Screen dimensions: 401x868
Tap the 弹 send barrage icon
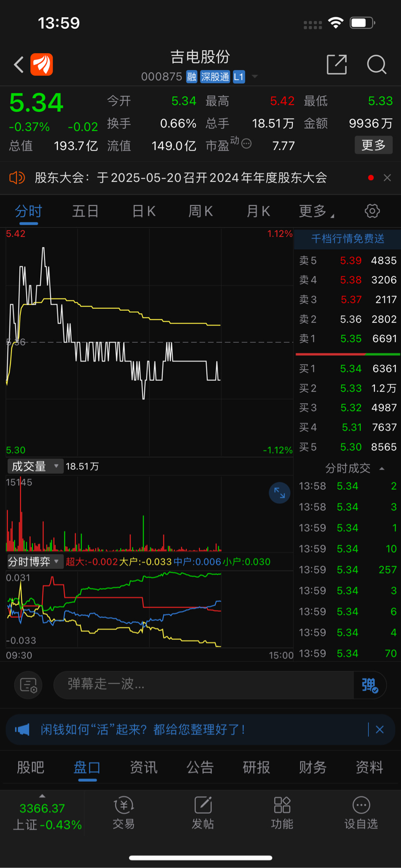click(x=370, y=685)
